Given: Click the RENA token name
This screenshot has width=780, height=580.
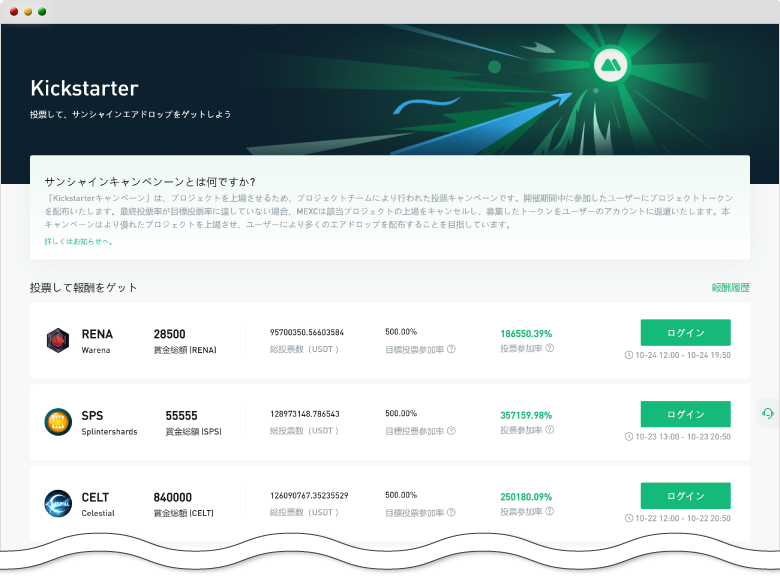Looking at the screenshot, I should (97, 334).
